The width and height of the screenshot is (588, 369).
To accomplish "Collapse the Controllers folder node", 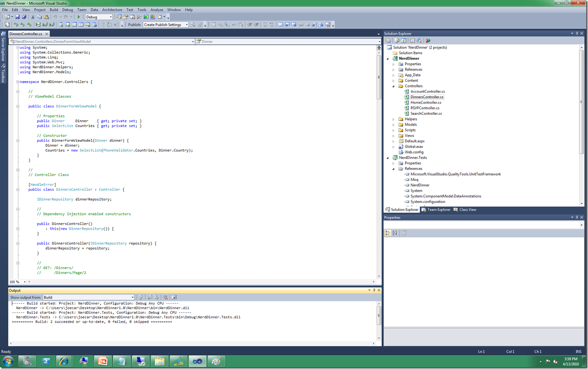I will coord(394,86).
